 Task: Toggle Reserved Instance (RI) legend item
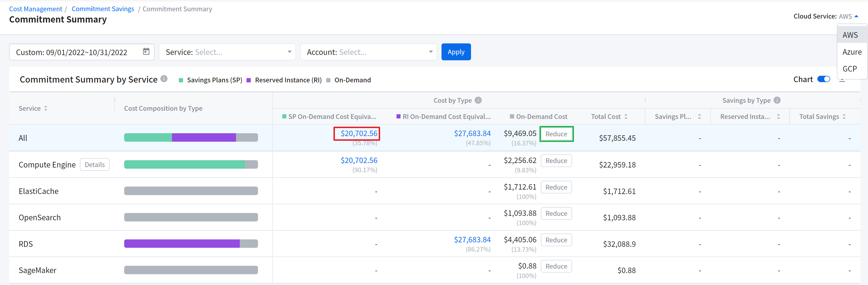[x=284, y=80]
